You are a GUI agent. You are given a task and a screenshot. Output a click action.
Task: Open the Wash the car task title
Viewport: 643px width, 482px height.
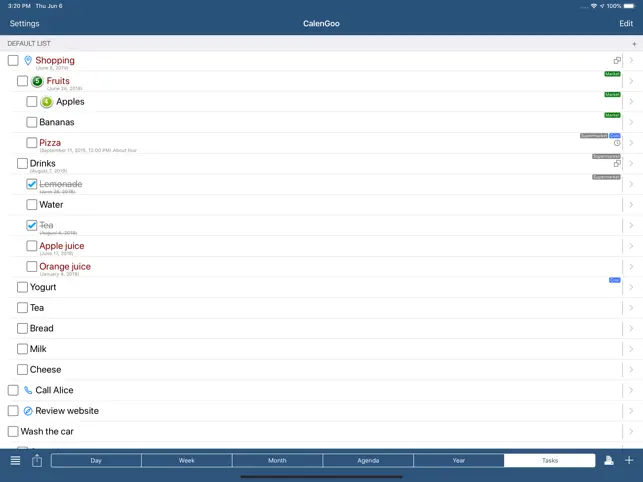[x=47, y=431]
